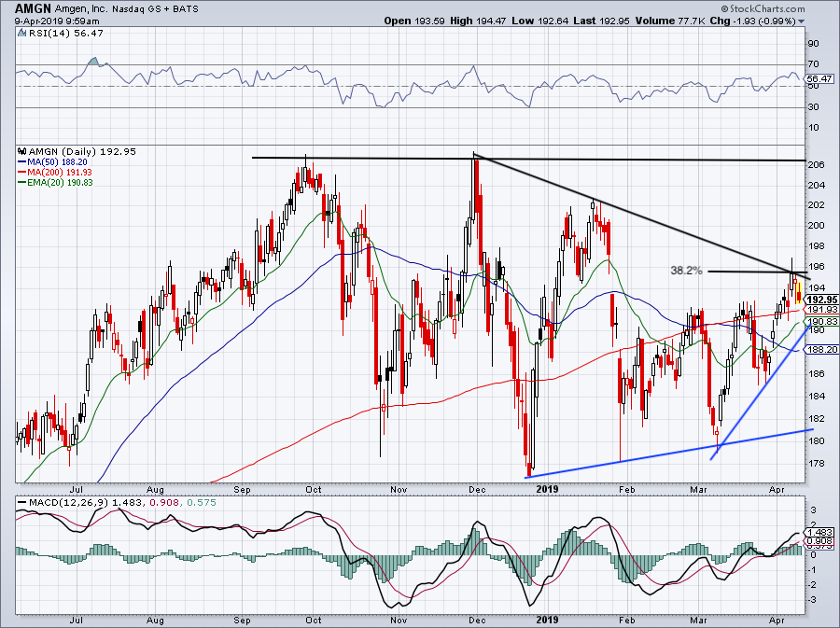The image size is (840, 628).
Task: Click the 'Feb' label on the bottom time axis
Action: click(x=626, y=620)
